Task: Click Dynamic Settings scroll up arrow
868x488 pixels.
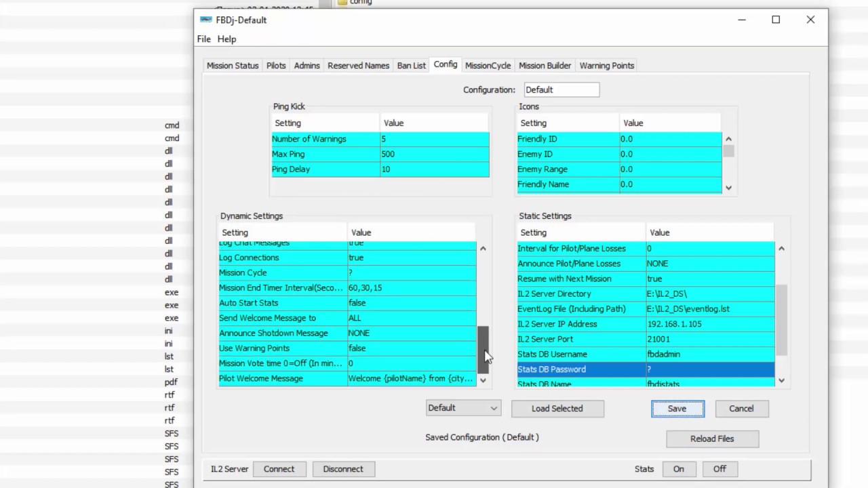Action: click(483, 249)
